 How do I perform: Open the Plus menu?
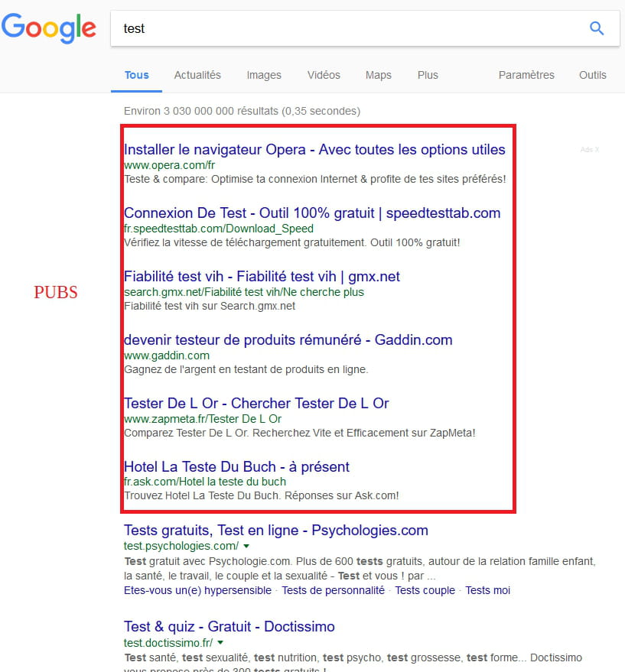[428, 75]
